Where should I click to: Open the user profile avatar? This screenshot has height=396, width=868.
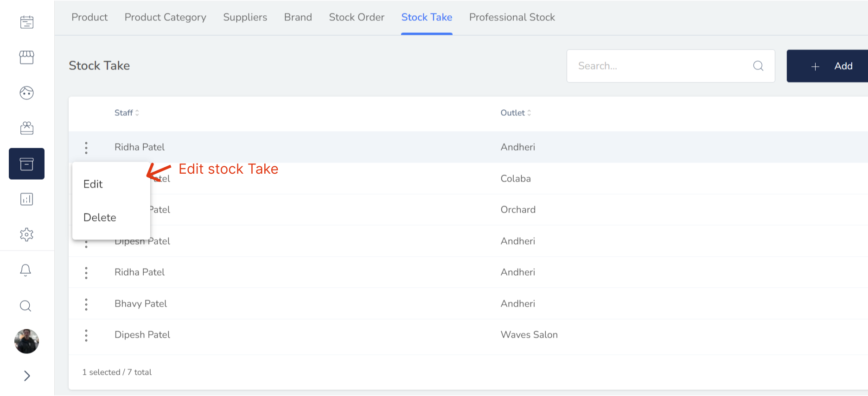26,341
